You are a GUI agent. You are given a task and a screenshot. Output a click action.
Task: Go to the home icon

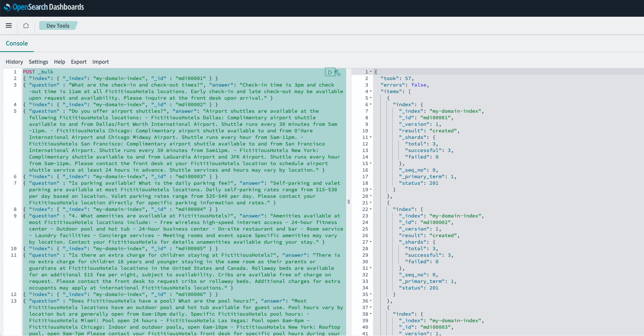point(26,25)
